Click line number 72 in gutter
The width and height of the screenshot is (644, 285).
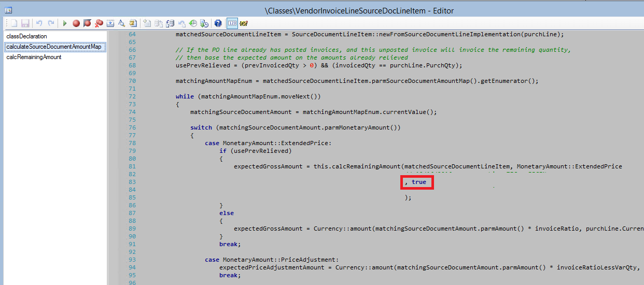[x=132, y=96]
